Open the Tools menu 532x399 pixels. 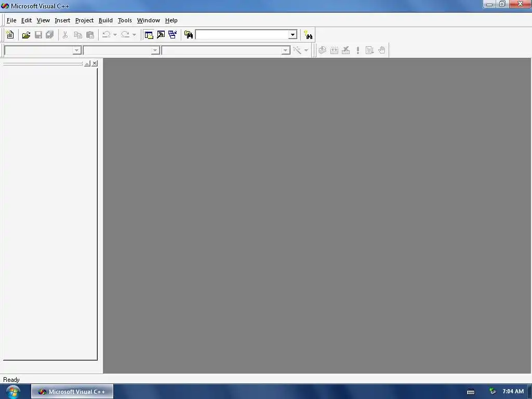(x=125, y=20)
